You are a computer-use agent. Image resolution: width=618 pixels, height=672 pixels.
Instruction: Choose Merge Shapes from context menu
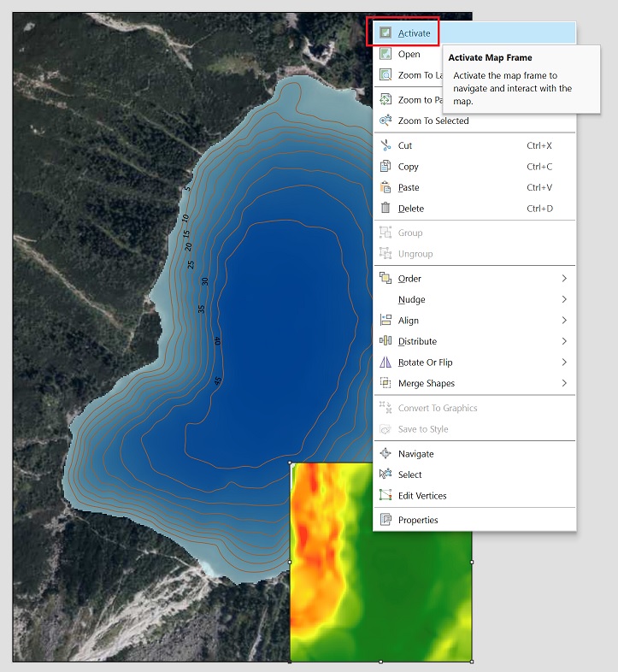tap(427, 383)
